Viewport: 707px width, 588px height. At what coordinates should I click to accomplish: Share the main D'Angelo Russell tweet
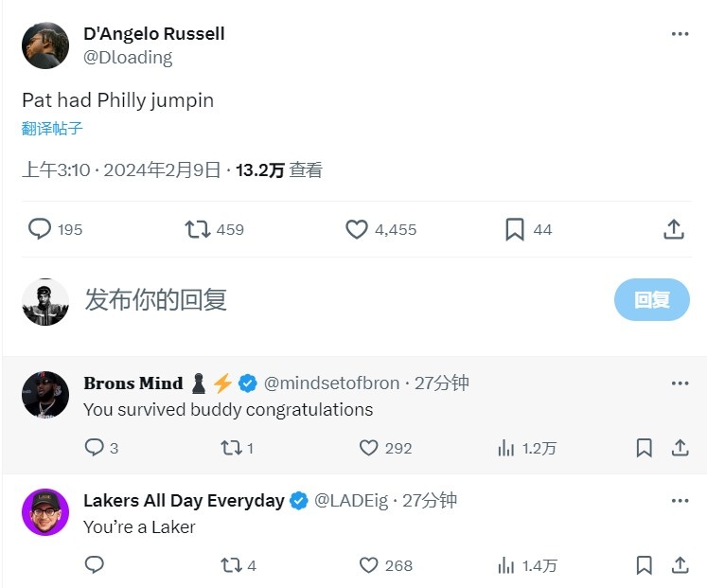(x=674, y=229)
